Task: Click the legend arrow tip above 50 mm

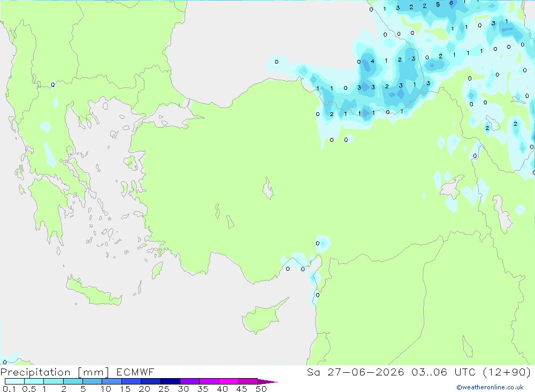Action: (x=267, y=382)
